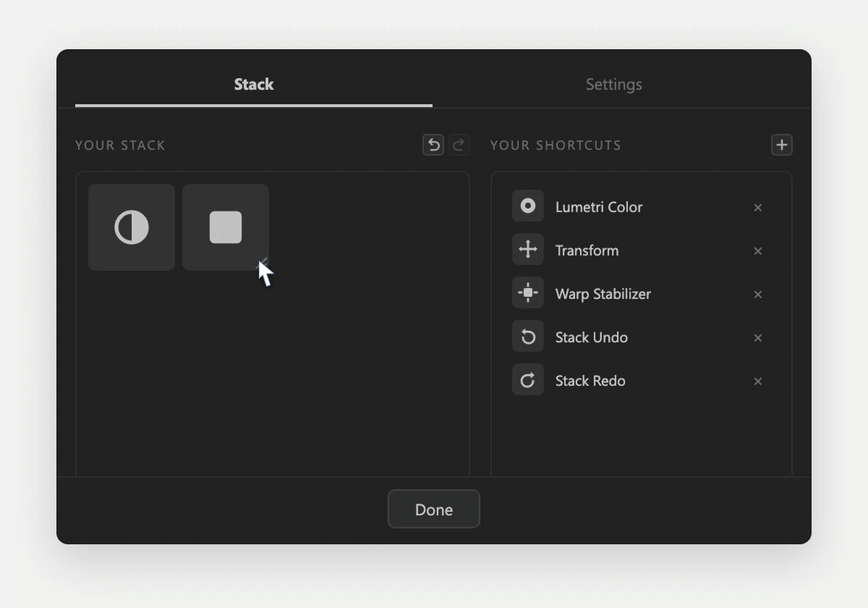The height and width of the screenshot is (608, 868).
Task: Remove the Stack Redo shortcut
Action: [x=758, y=381]
